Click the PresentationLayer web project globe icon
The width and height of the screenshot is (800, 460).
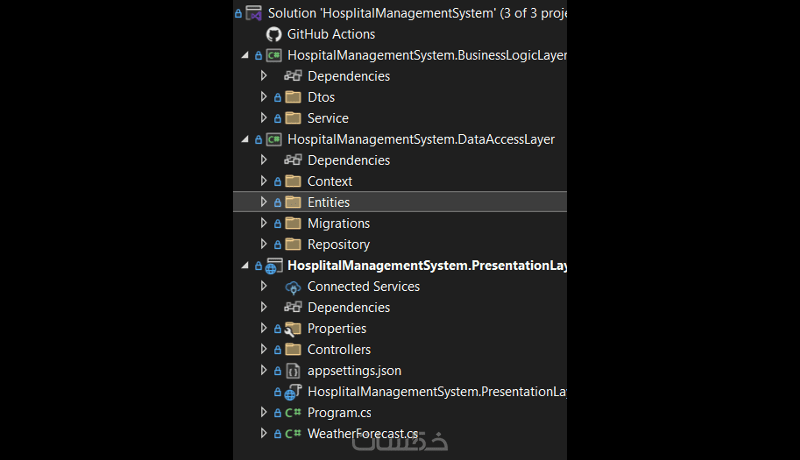point(273,266)
